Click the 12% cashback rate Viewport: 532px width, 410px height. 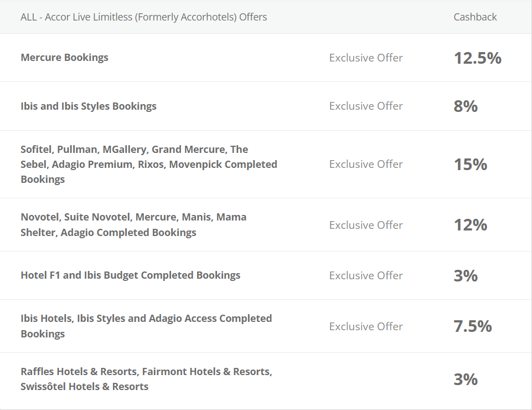(470, 225)
